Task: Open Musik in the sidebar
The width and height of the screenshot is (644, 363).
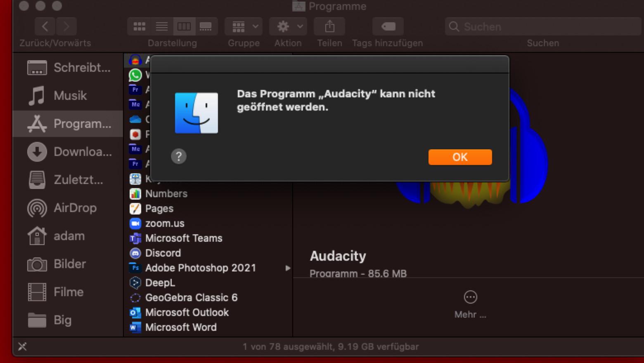Action: tap(68, 95)
